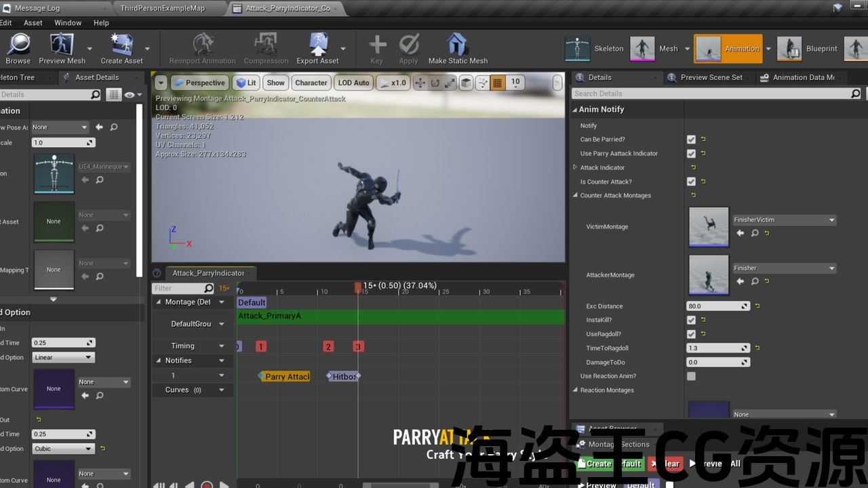Open the Linear blend option dropdown

click(x=63, y=357)
